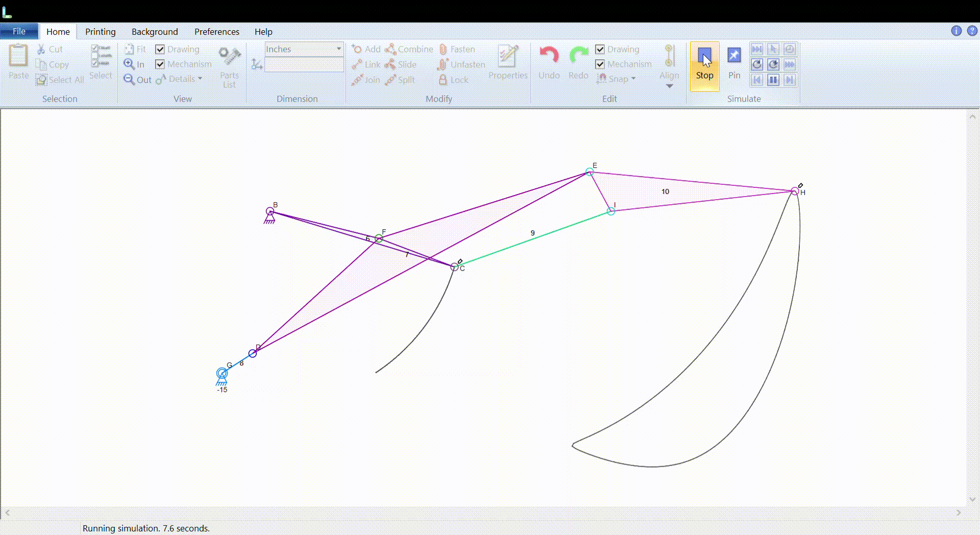Screen dimensions: 980x535
Task: Click the interactive cursor simulation icon
Action: [773, 49]
